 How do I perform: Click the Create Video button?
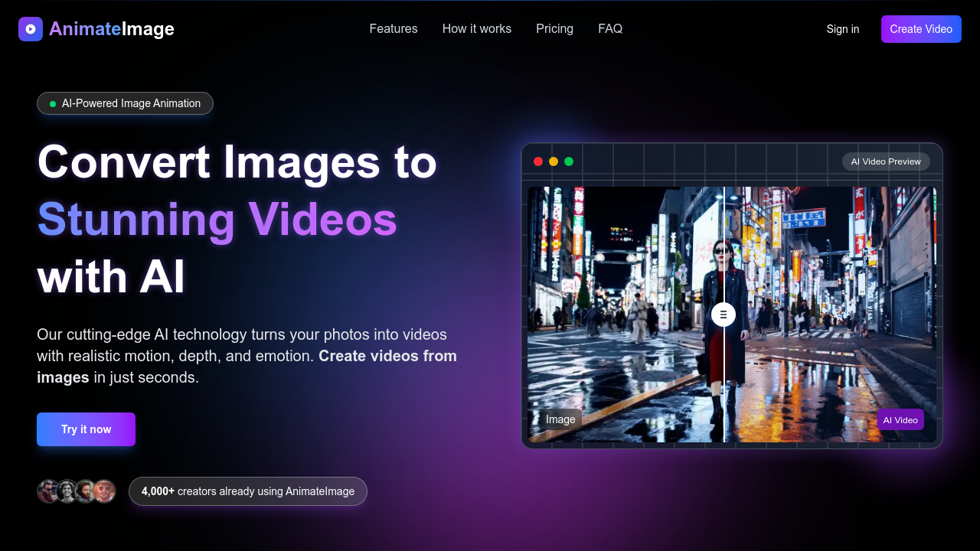921,28
